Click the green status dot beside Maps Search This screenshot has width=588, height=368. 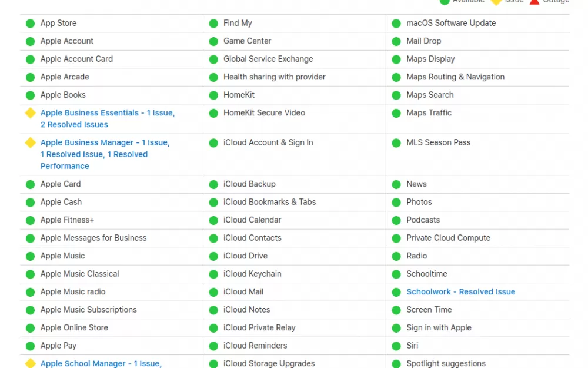click(396, 95)
